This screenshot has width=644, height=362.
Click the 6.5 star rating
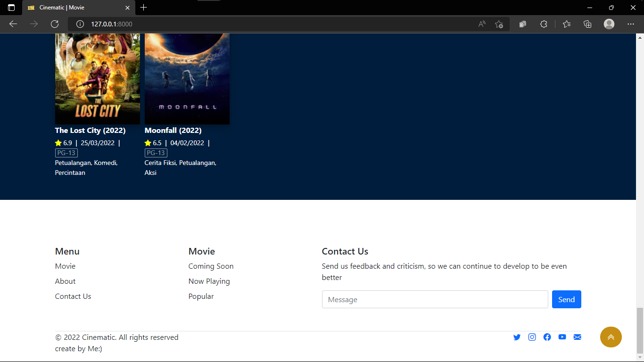(153, 143)
